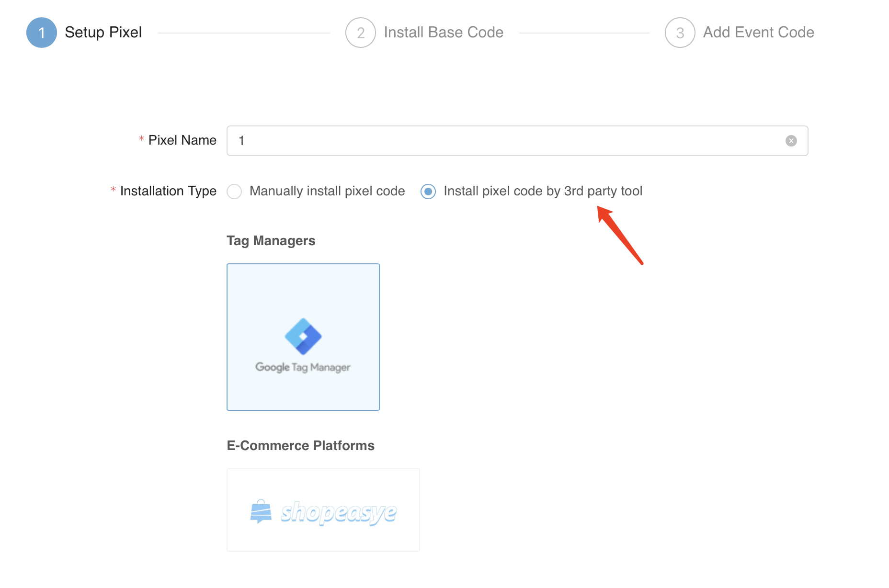Screen dimensions: 889x588
Task: Click the Installation Type label
Action: [168, 191]
